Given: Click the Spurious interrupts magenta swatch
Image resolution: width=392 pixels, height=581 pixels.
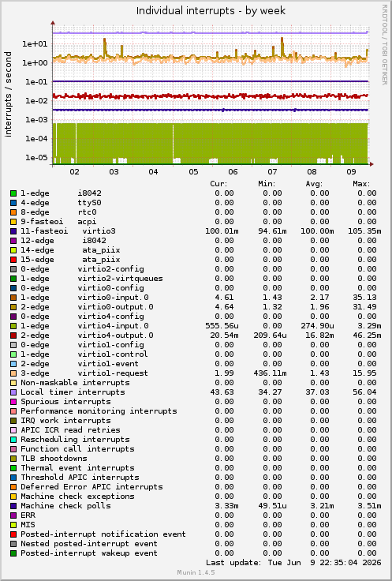Looking at the screenshot, I should pyautogui.click(x=13, y=402).
